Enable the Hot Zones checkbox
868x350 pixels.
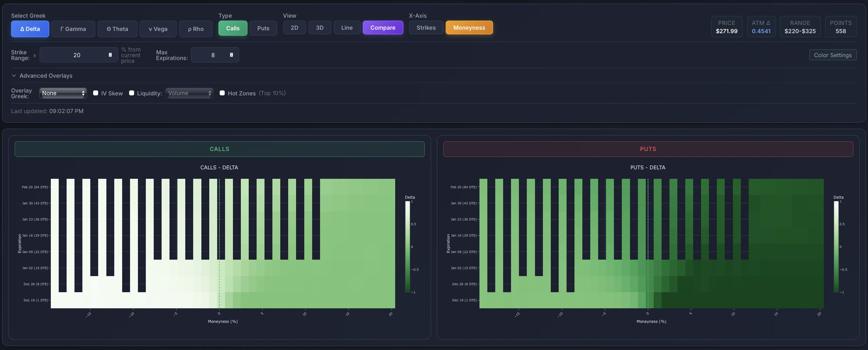222,93
